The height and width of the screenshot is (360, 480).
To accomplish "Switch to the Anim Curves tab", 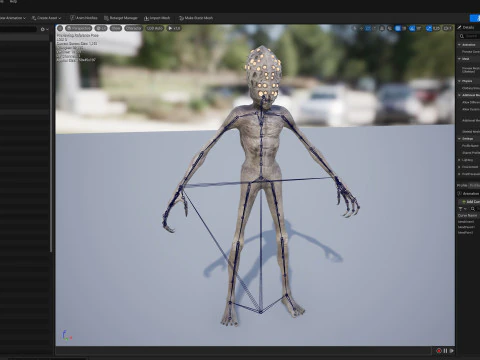I will 469,193.
